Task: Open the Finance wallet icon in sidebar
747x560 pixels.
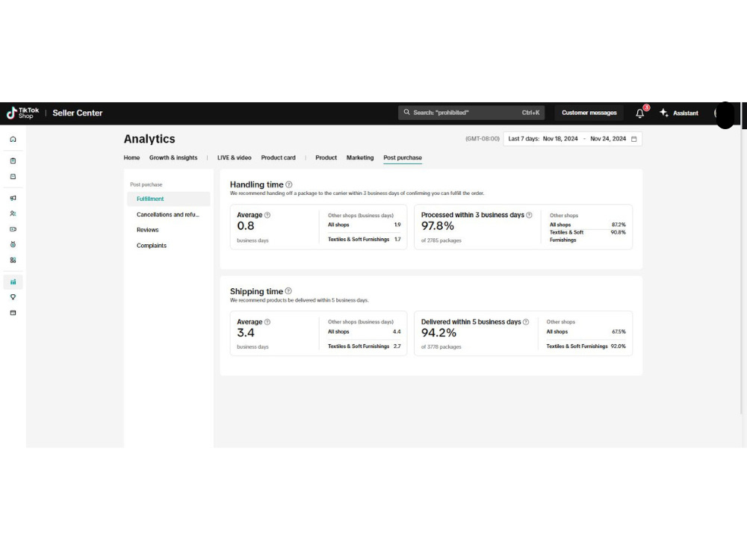Action: pyautogui.click(x=13, y=313)
